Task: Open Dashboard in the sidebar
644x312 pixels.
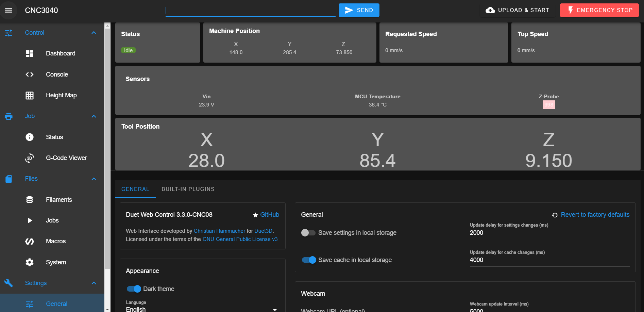Action: click(x=52, y=54)
